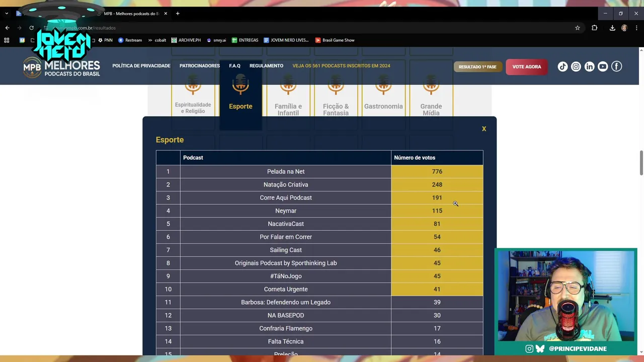This screenshot has height=362, width=644.
Task: Go back with the browser back arrow
Action: 7,28
